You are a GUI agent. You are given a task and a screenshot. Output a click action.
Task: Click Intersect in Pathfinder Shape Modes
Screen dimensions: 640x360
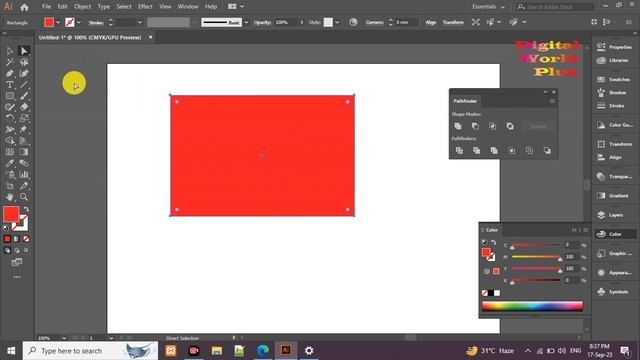493,126
